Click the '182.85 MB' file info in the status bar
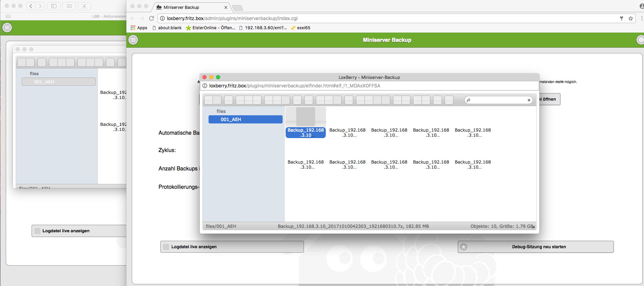The height and width of the screenshot is (286, 644). pos(353,226)
